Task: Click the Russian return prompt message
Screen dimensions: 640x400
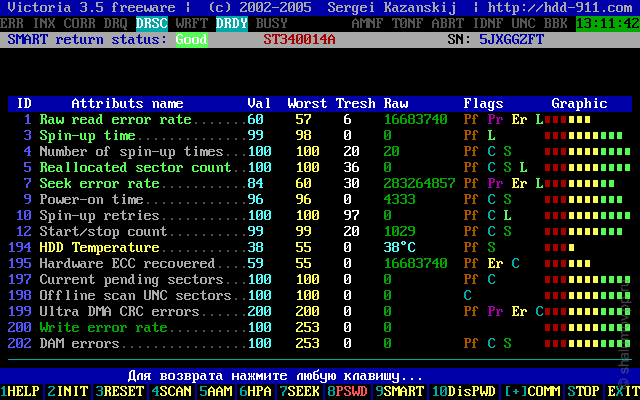Action: tap(276, 376)
